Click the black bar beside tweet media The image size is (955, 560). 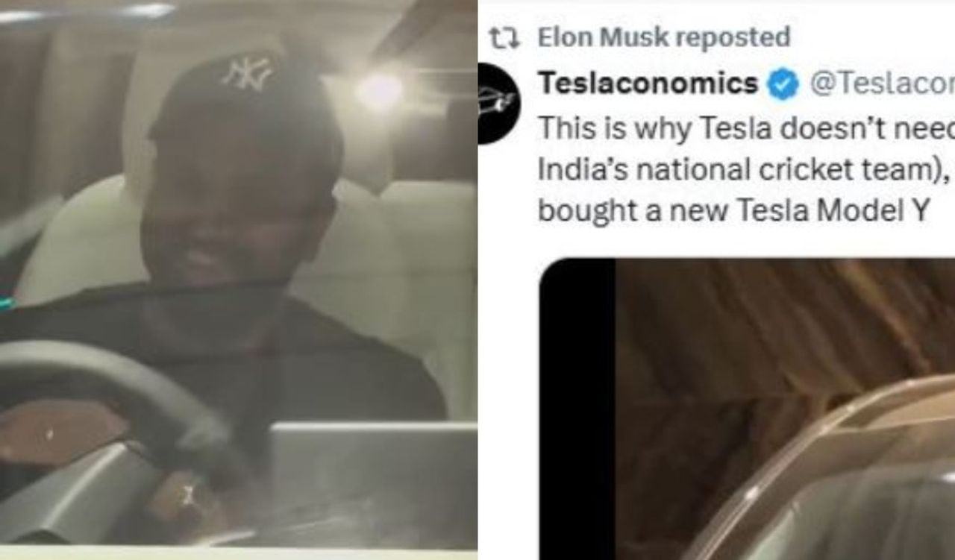577,409
